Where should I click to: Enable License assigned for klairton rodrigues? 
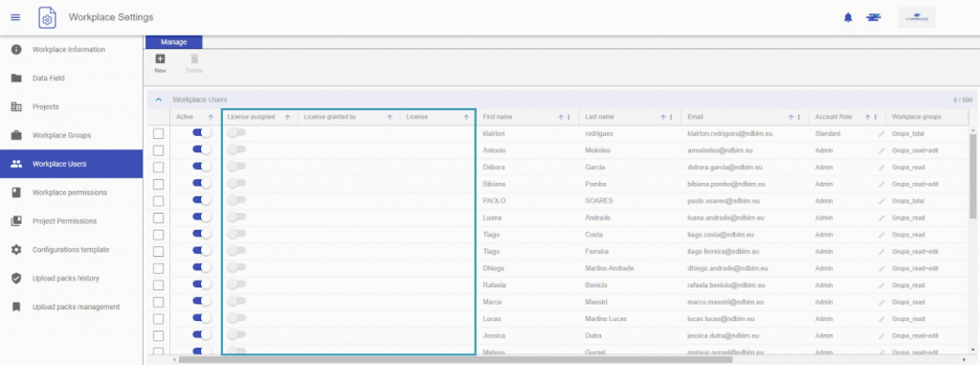(x=236, y=133)
